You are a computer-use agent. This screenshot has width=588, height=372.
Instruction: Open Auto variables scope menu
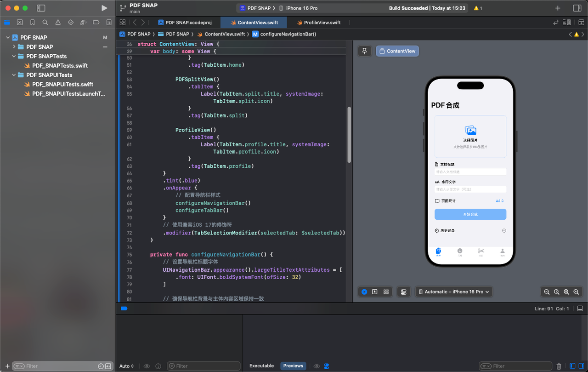127,366
